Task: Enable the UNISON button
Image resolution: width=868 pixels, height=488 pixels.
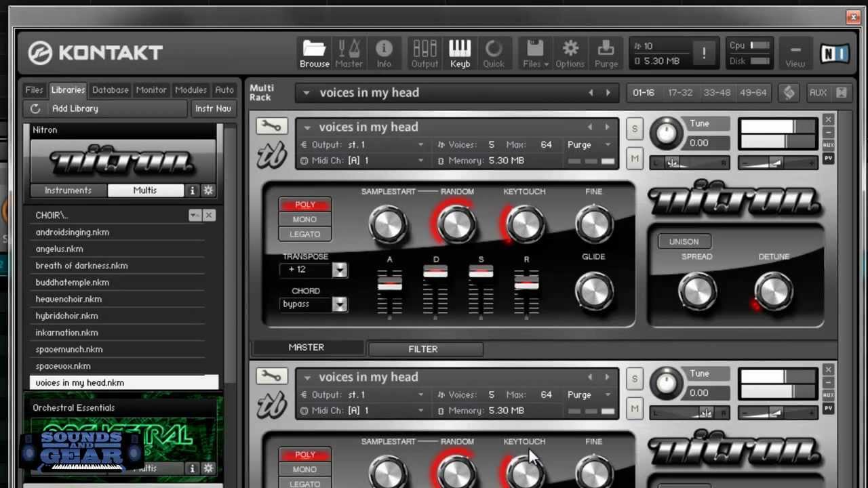Action: [x=684, y=241]
